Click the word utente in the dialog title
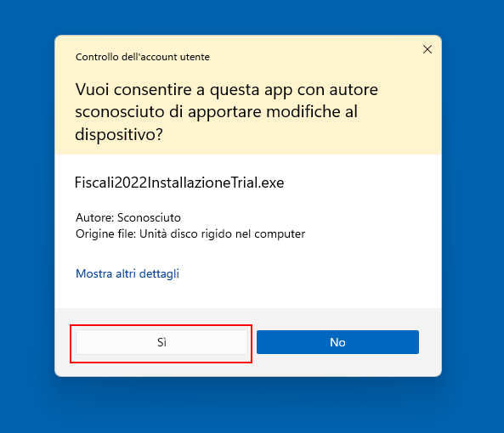This screenshot has height=433, width=504. coord(195,57)
